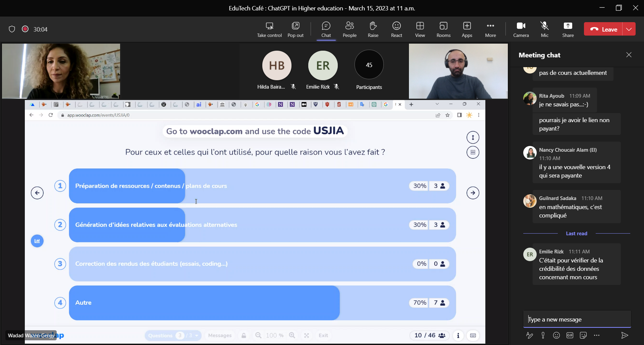Open the Apps menu

(x=467, y=30)
